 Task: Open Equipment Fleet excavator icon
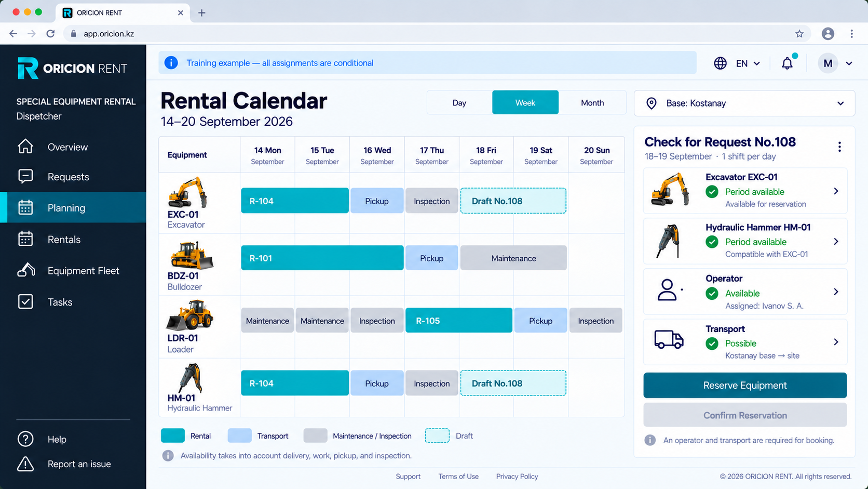click(x=26, y=270)
